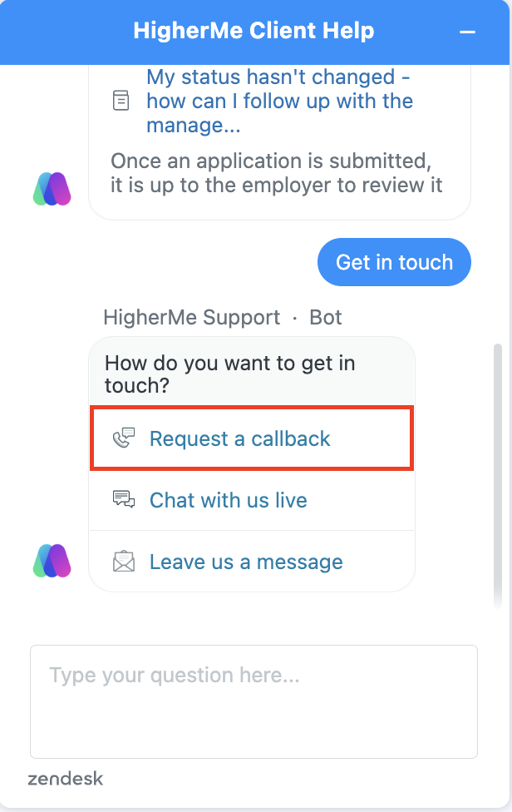Click the zendesk logo

pos(66,780)
